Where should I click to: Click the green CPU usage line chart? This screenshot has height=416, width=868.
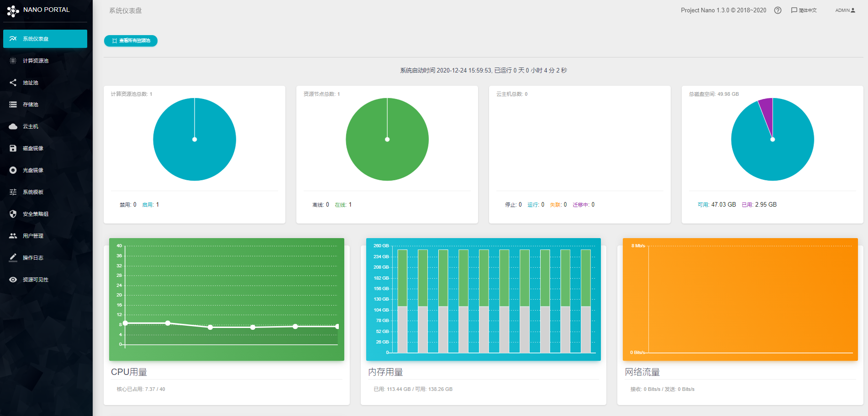226,299
